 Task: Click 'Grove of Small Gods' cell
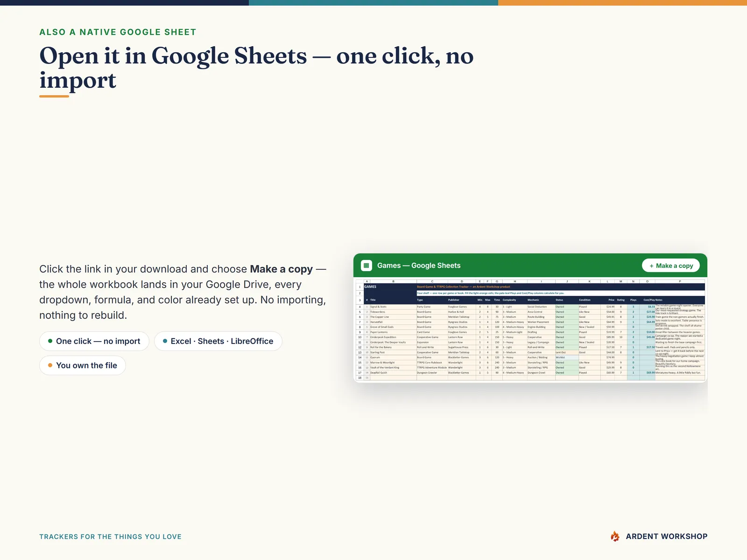(393, 327)
